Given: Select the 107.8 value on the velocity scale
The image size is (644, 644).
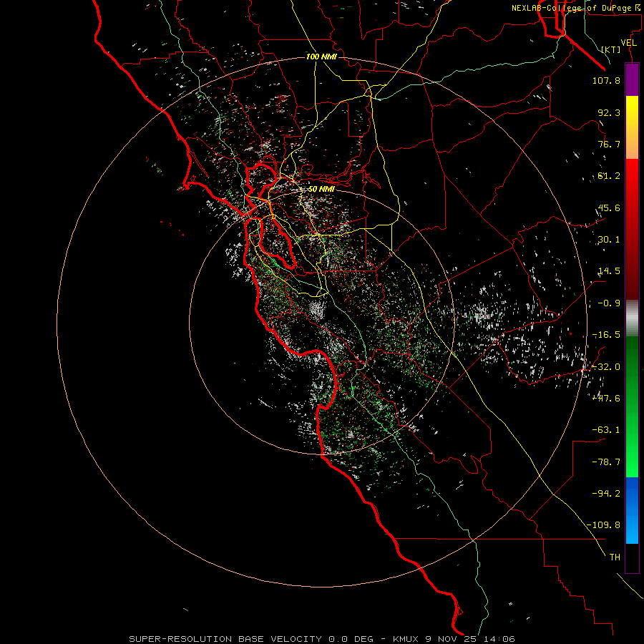Looking at the screenshot, I should pos(606,80).
